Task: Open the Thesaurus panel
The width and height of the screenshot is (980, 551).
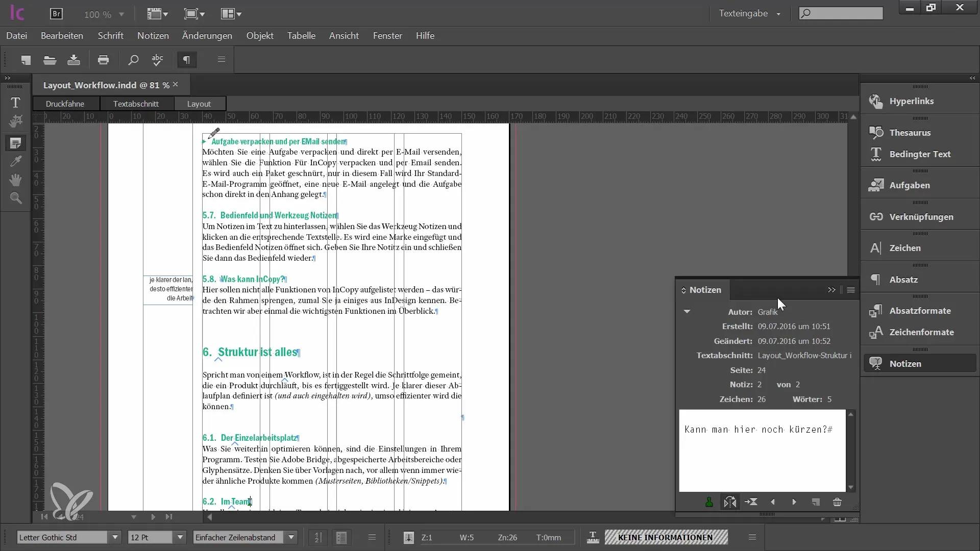Action: (x=911, y=132)
